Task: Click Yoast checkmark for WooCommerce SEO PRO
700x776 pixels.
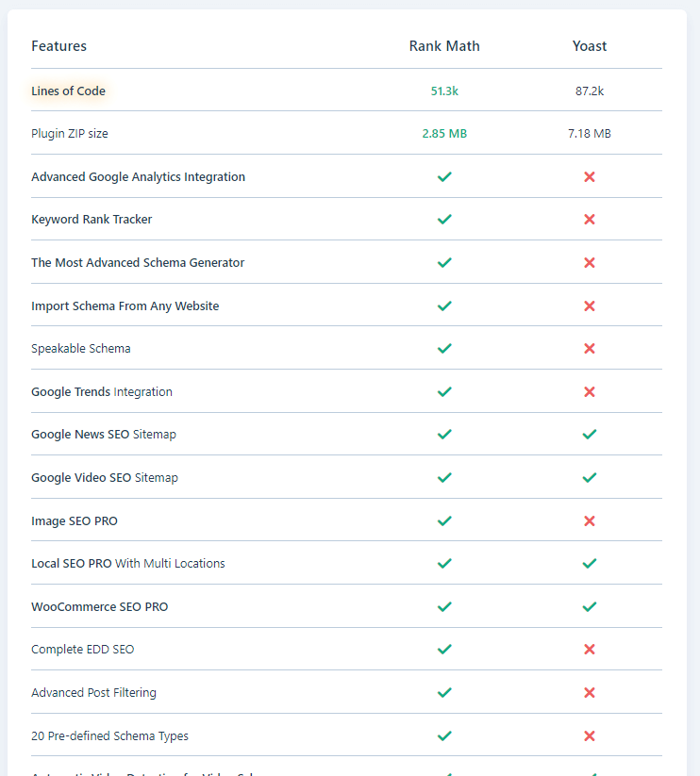Action: click(x=590, y=607)
